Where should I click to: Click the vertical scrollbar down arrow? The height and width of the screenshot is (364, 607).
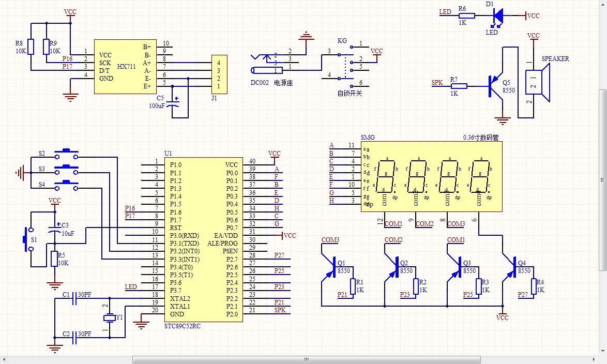tap(602, 351)
